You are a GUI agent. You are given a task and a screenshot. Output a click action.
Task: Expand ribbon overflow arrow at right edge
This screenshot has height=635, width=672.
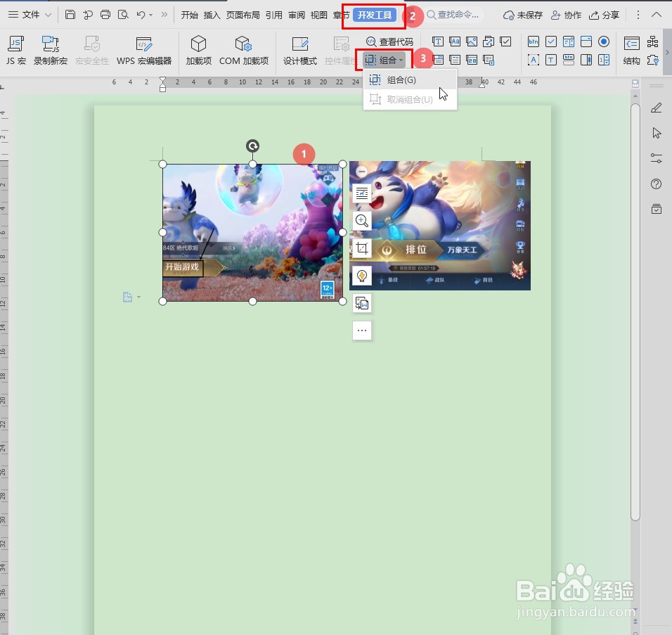pos(667,52)
